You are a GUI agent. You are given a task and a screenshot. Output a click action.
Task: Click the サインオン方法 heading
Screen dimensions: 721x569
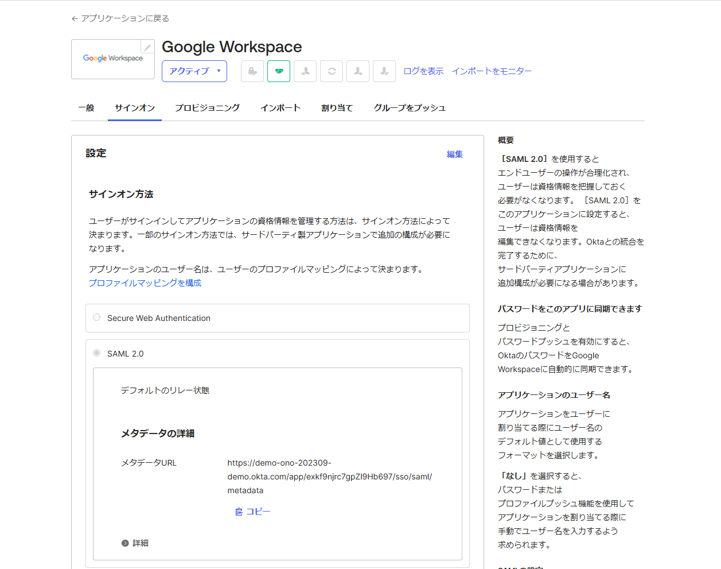[x=121, y=194]
